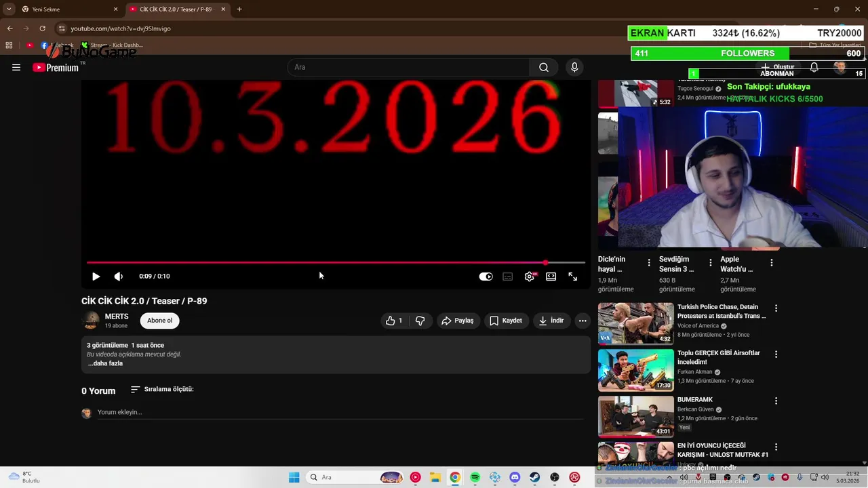Open more actions three-dot menu below video
This screenshot has height=488, width=868.
pos(583,321)
